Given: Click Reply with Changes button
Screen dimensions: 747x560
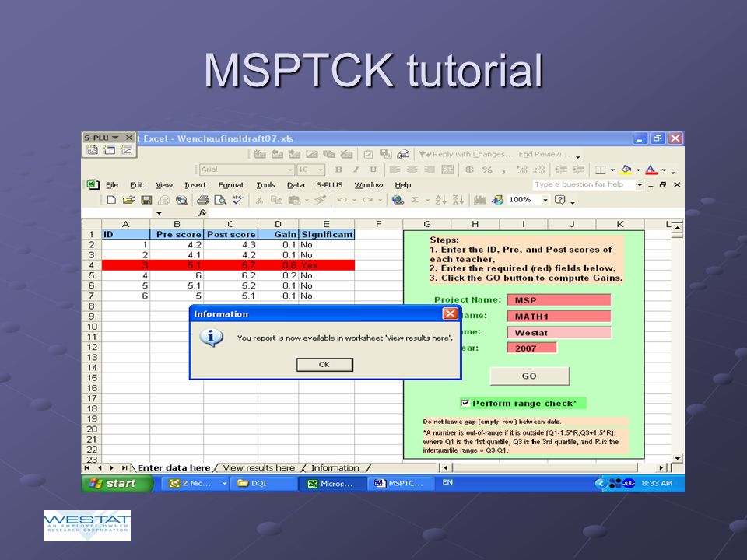Looking at the screenshot, I should point(466,154).
